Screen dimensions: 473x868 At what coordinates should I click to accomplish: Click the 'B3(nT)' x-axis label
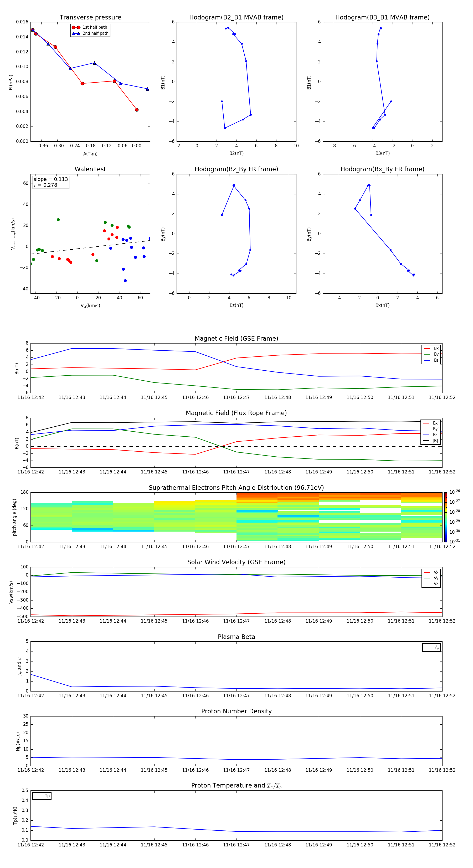click(x=382, y=153)
